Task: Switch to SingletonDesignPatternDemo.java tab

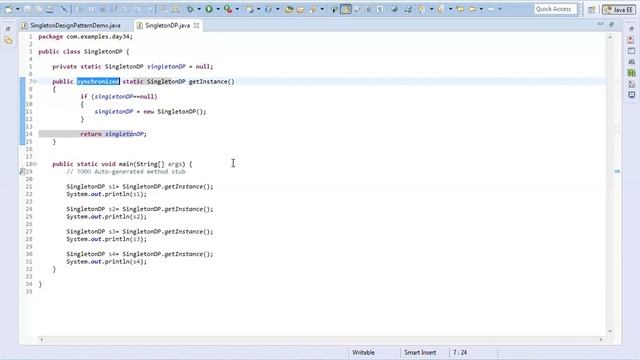Action: 76,25
